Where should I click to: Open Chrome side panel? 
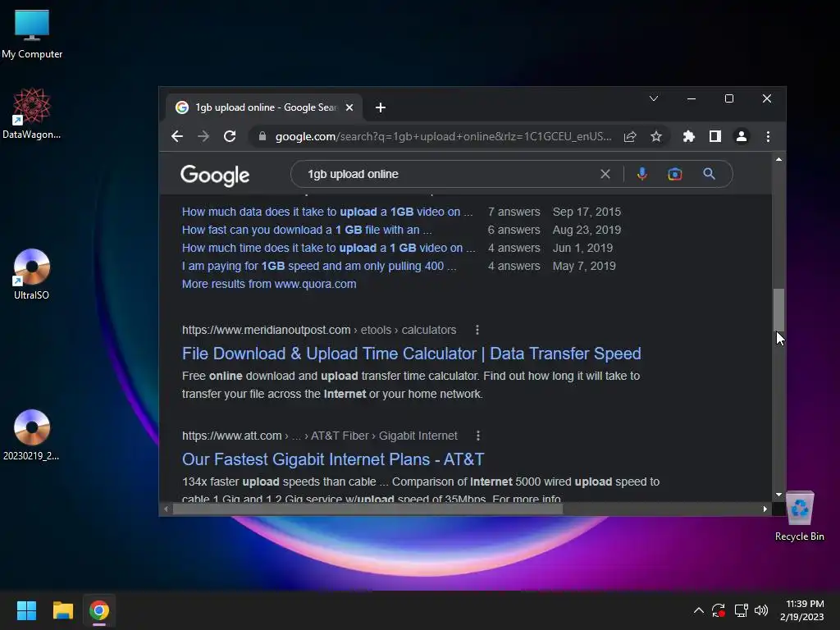pos(715,137)
